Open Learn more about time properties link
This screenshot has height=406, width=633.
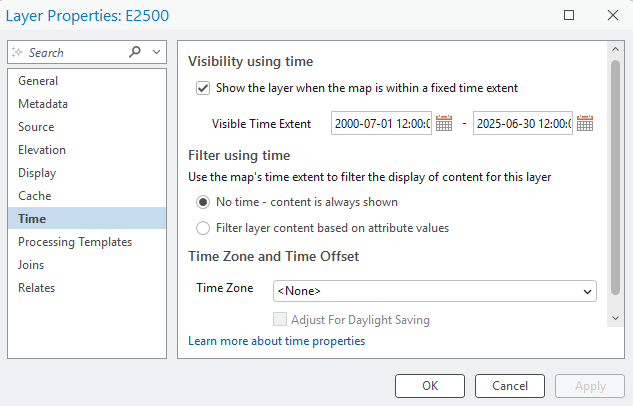point(276,341)
